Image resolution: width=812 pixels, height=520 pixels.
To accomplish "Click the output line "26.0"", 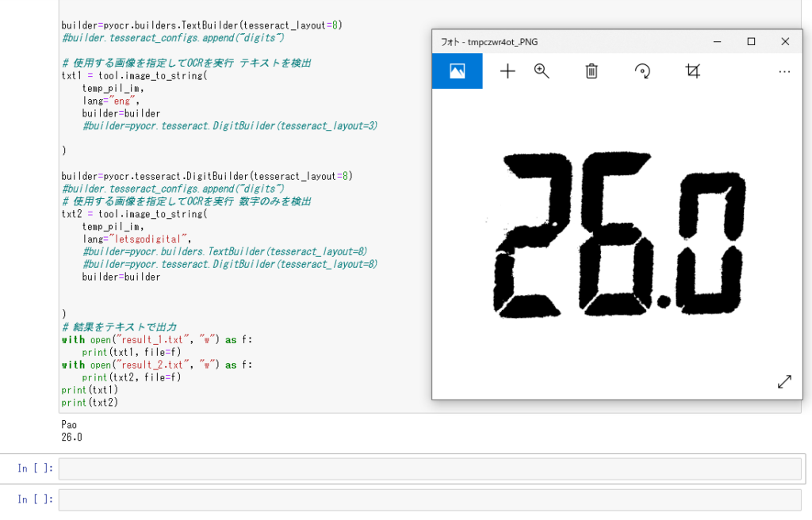I will 71,437.
